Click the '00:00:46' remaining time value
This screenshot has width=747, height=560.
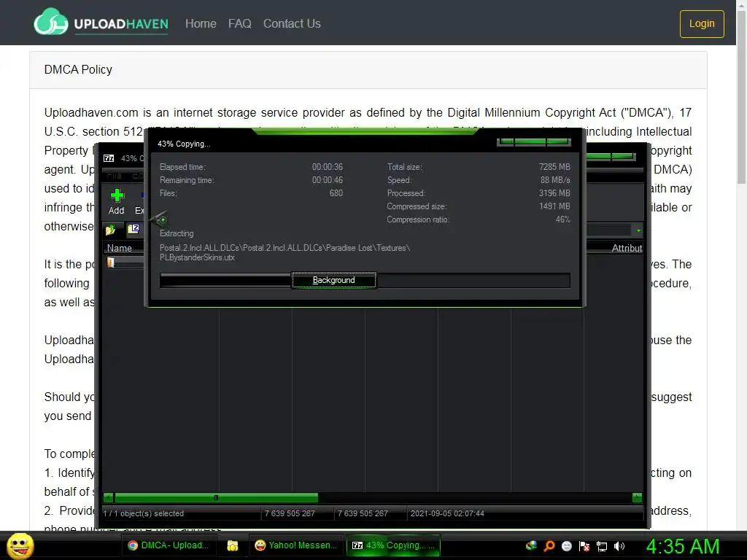pyautogui.click(x=328, y=180)
